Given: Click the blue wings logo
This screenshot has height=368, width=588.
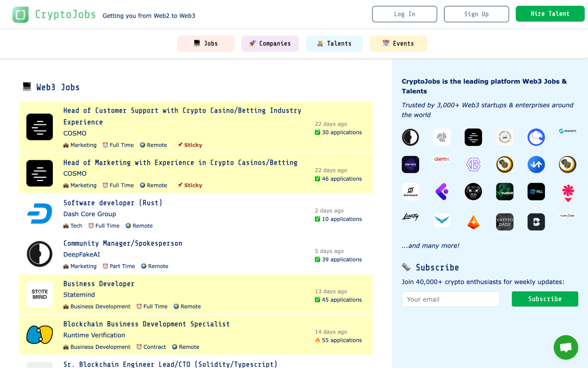Looking at the screenshot, I should tap(442, 220).
